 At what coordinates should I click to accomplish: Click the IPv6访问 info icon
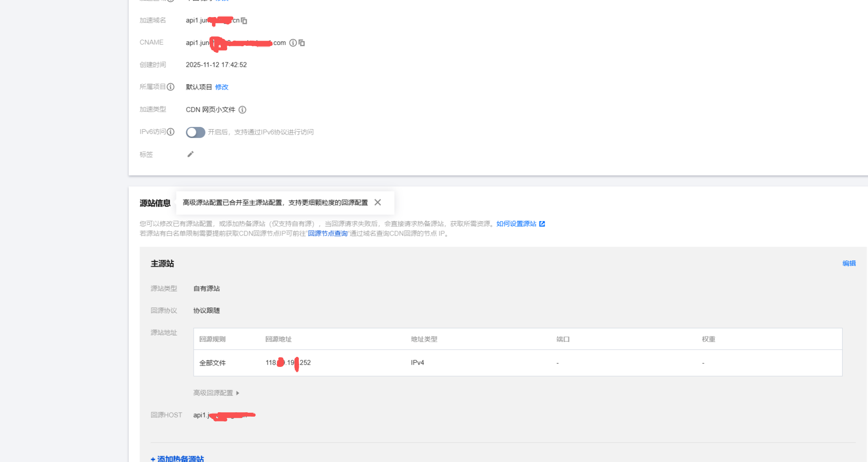click(x=171, y=132)
